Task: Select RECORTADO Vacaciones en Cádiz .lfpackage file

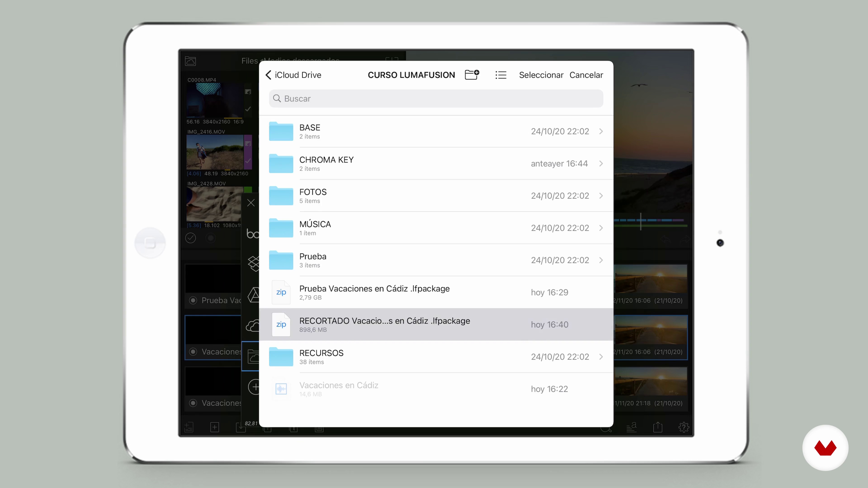Action: 436,324
